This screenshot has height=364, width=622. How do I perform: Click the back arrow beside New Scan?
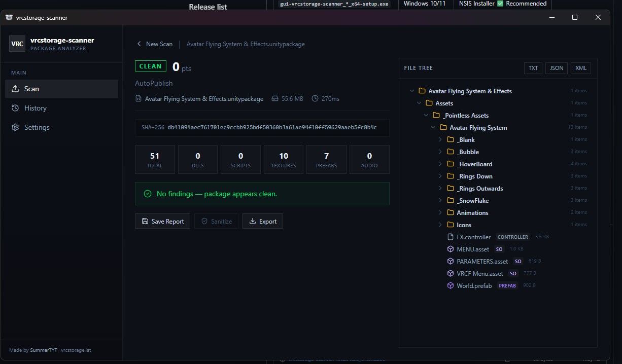point(139,44)
